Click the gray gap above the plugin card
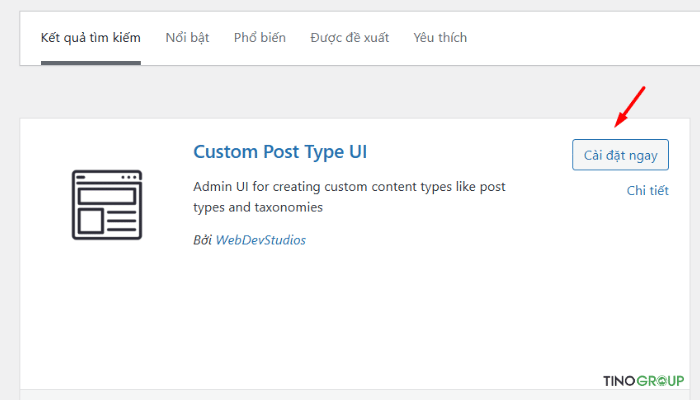Screen dimensions: 700x400 click(x=350, y=92)
